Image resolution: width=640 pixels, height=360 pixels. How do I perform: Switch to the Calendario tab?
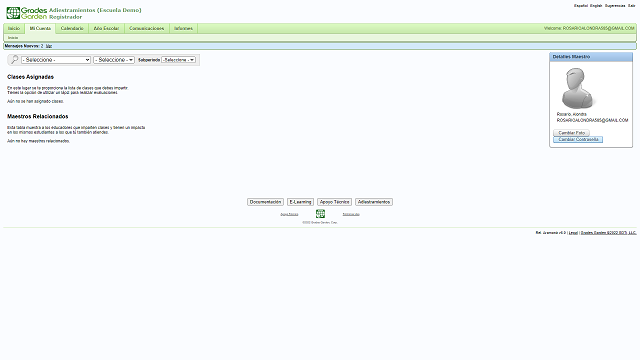72,29
